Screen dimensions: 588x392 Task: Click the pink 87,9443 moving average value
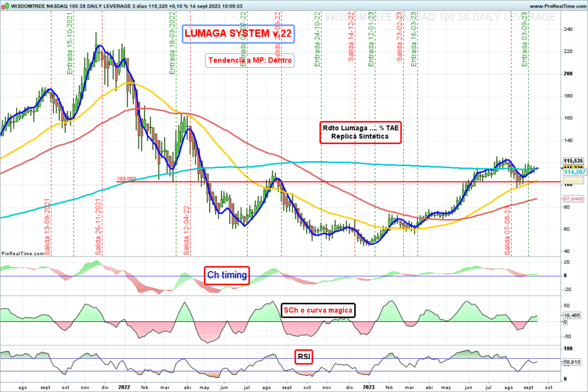[573, 199]
